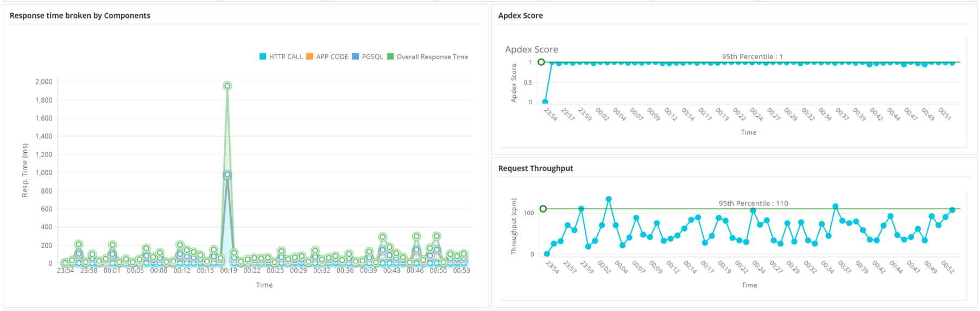Image resolution: width=980 pixels, height=311 pixels.
Task: Click the APP CODE orange legend swatch
Action: [309, 57]
